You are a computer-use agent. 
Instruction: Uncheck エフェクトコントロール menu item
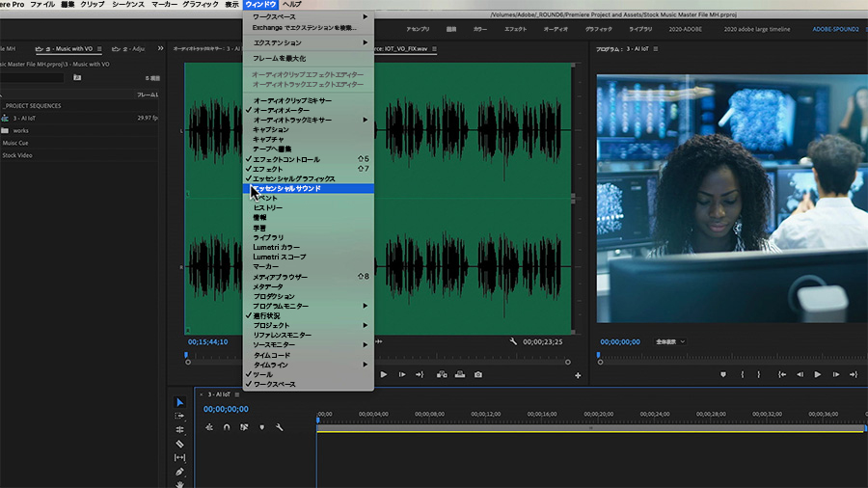pyautogui.click(x=286, y=159)
